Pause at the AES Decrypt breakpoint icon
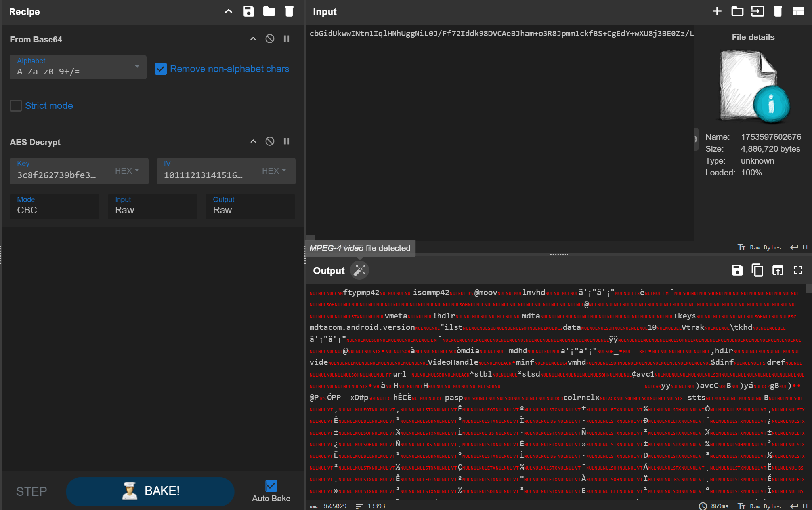Screen dimensions: 812x510 (287, 141)
